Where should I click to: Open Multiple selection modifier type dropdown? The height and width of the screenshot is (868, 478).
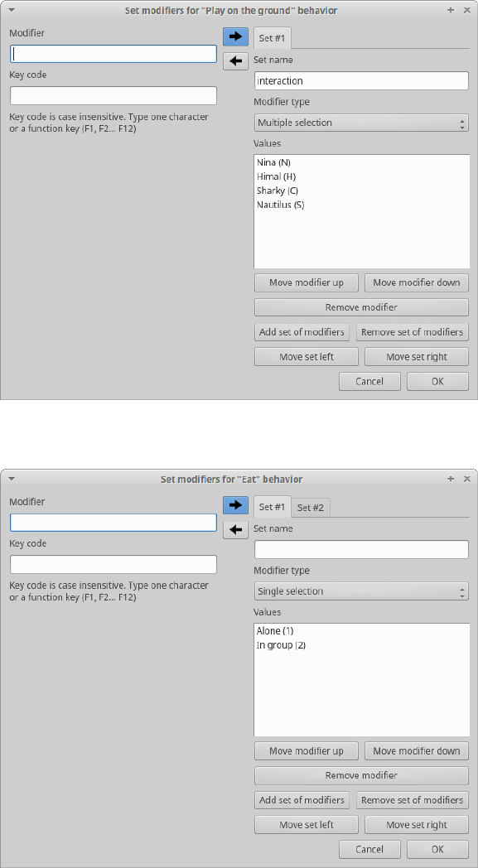[362, 123]
